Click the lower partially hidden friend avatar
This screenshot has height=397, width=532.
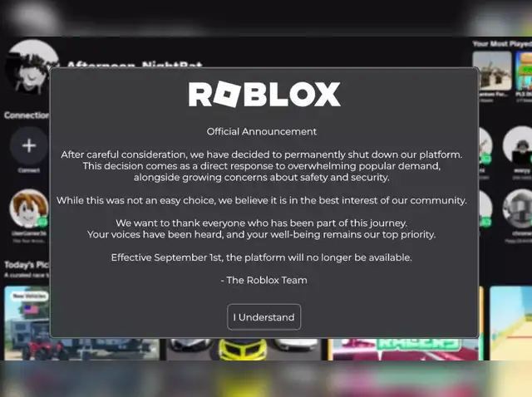485,208
